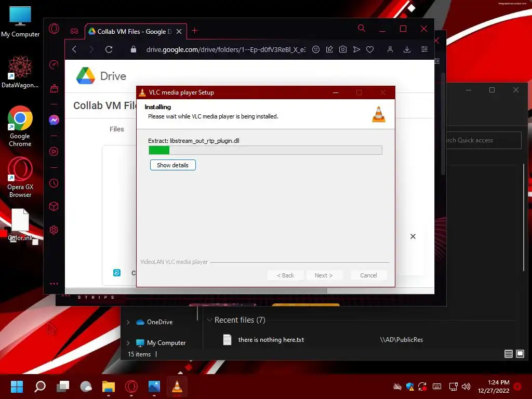This screenshot has height=399, width=532.
Task: Open a new tab with plus button
Action: (195, 31)
